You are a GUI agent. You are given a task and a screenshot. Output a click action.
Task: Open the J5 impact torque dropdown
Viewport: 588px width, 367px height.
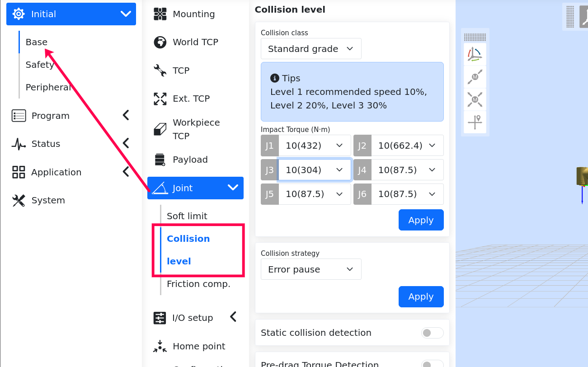click(x=315, y=194)
